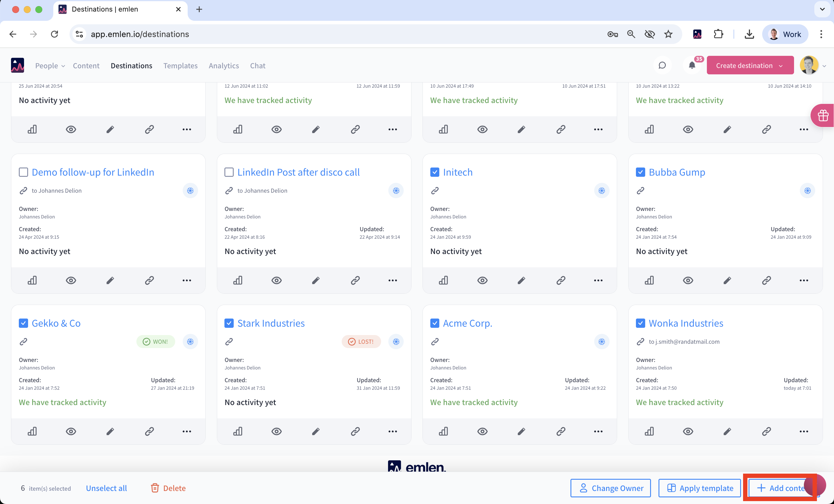This screenshot has height=504, width=834.
Task: Uncheck the Initech destination checkbox
Action: click(x=435, y=172)
